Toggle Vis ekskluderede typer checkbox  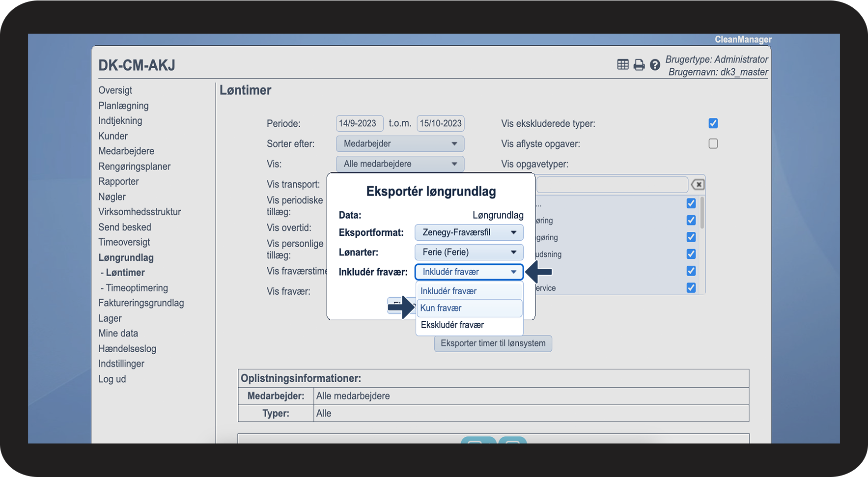(x=713, y=123)
